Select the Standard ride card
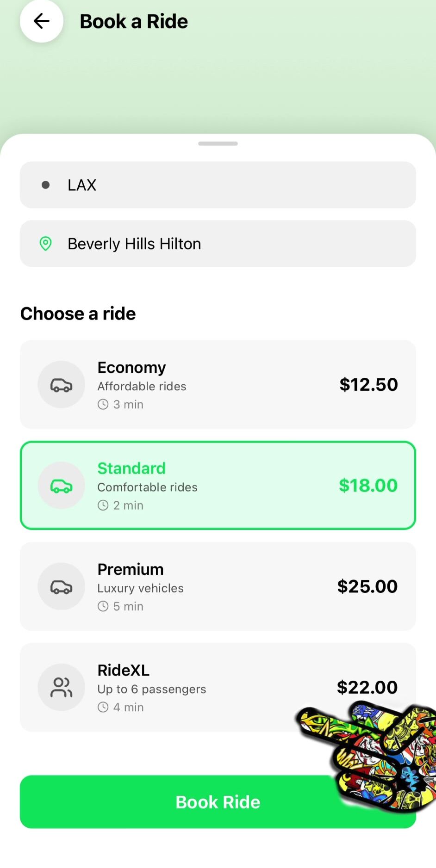The height and width of the screenshot is (868, 436). 218,486
